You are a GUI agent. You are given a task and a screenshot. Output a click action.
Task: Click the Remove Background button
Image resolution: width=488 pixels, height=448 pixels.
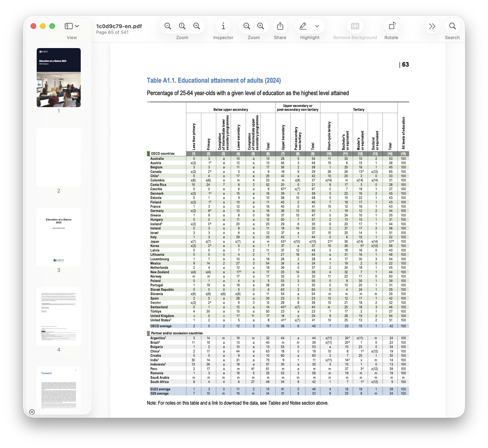point(355,26)
